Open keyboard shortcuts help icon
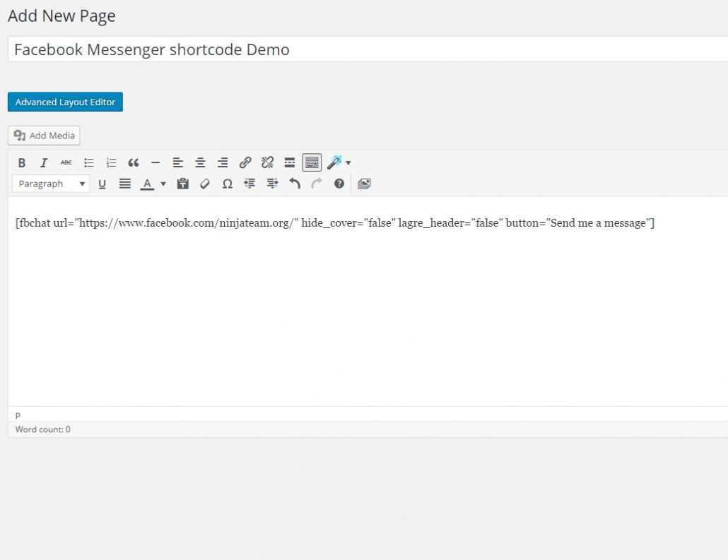The image size is (728, 560). point(339,184)
